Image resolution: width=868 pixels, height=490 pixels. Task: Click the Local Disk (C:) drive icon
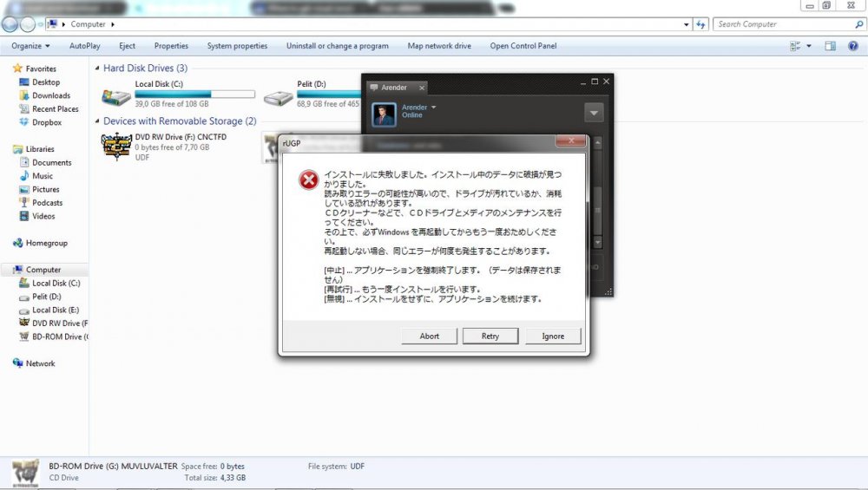pos(116,97)
